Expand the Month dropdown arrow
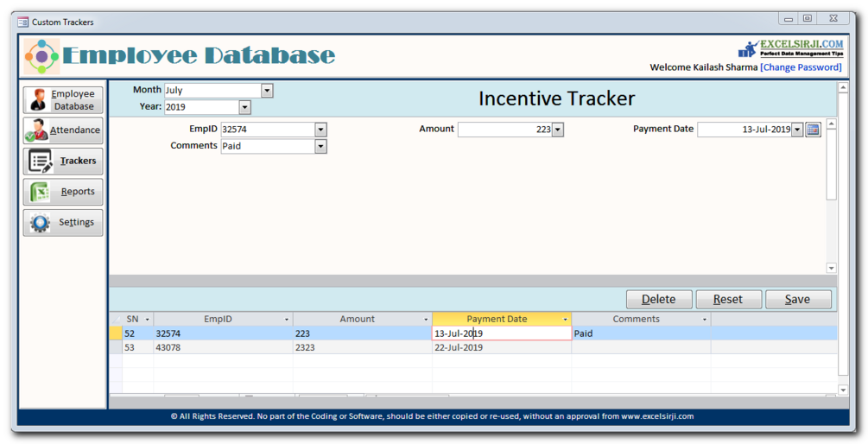 tap(267, 90)
